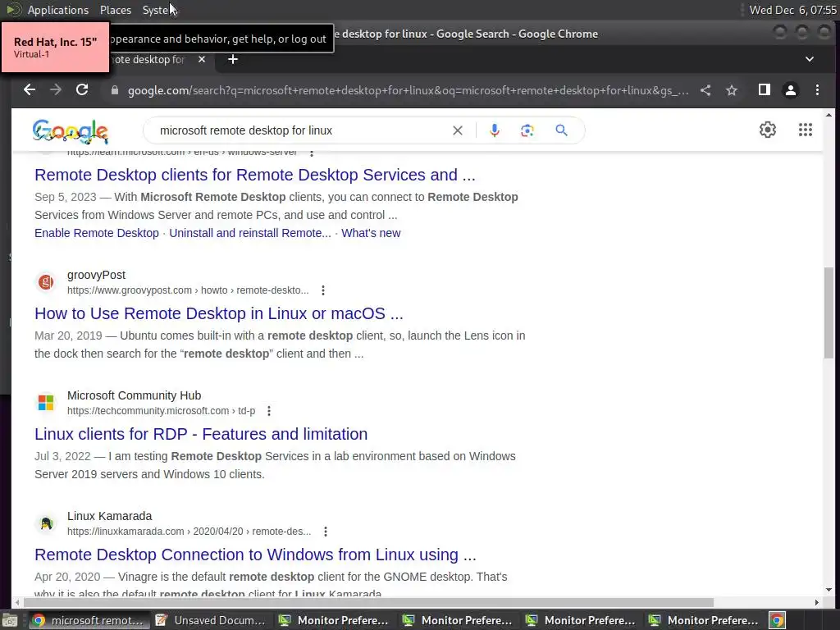
Task: Click the horizontal scrollbar at the page bottom
Action: [x=367, y=602]
